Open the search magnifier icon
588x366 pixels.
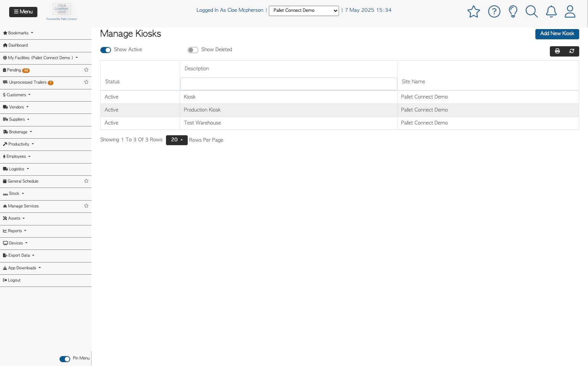click(x=532, y=11)
